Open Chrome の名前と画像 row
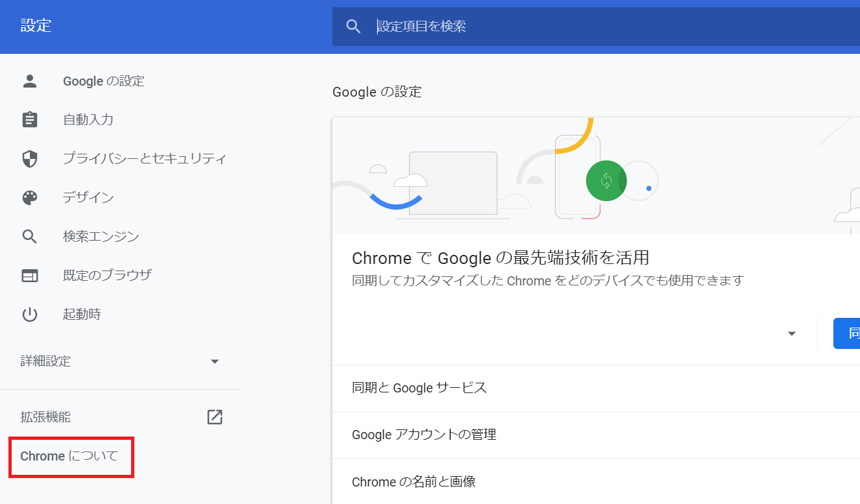860x504 pixels. [596, 482]
